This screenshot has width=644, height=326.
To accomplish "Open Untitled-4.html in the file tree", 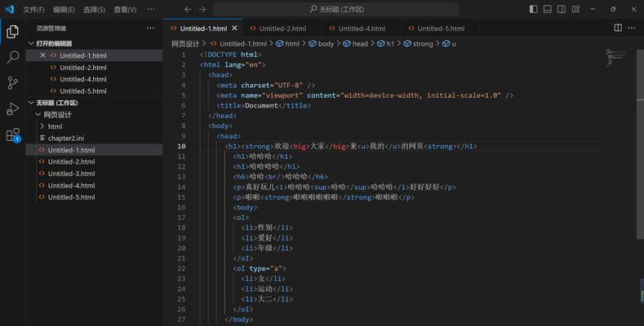I will coord(71,185).
